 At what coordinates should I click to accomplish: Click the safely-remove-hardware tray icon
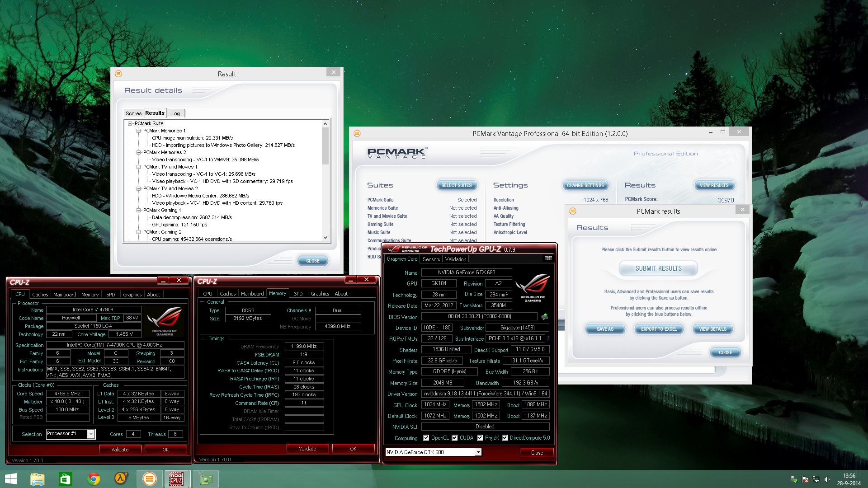794,479
